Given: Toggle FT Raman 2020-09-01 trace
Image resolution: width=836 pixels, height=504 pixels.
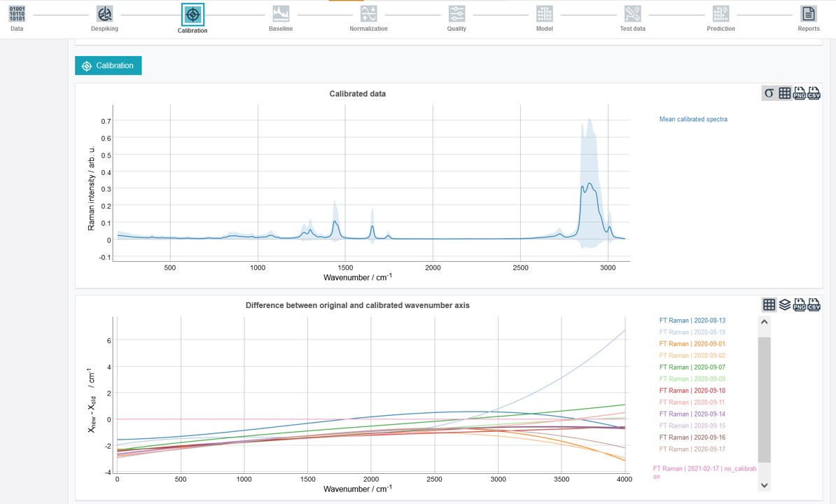Looking at the screenshot, I should click(692, 344).
